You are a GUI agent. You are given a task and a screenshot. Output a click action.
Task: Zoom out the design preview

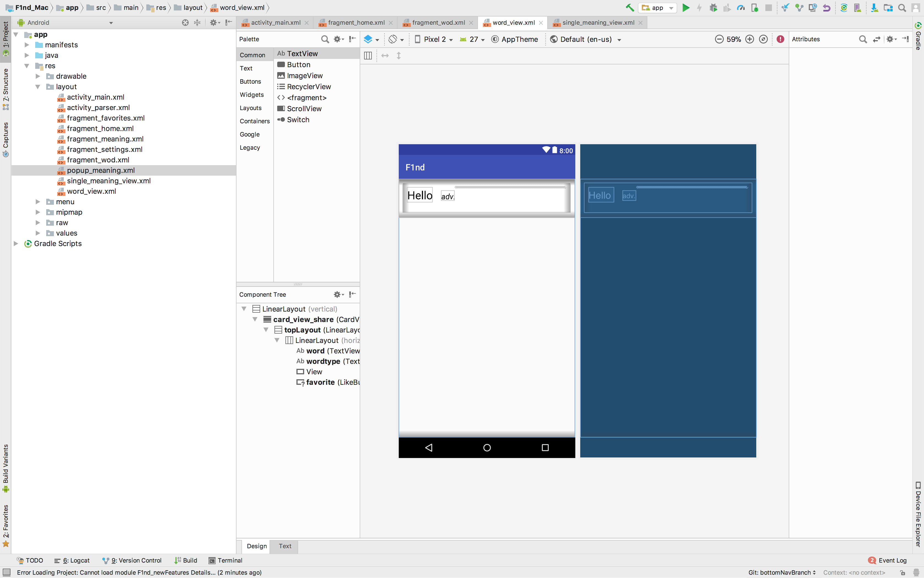coord(719,39)
